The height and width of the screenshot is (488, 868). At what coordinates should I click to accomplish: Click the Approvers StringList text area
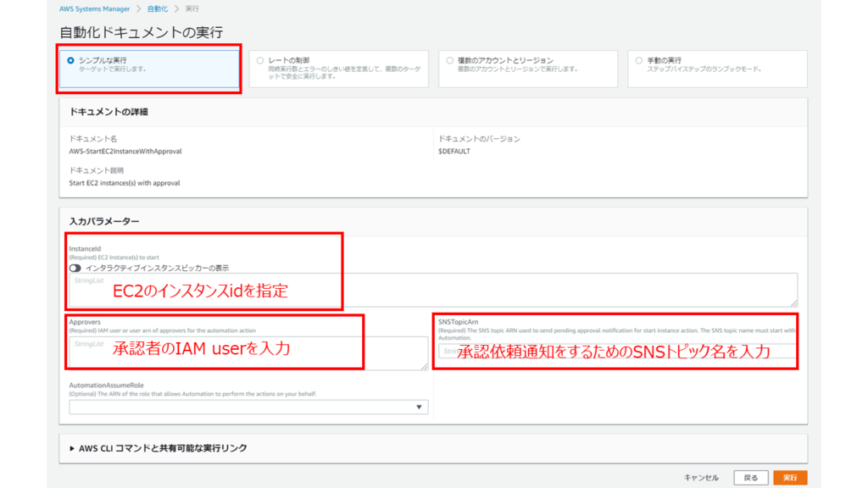click(248, 352)
